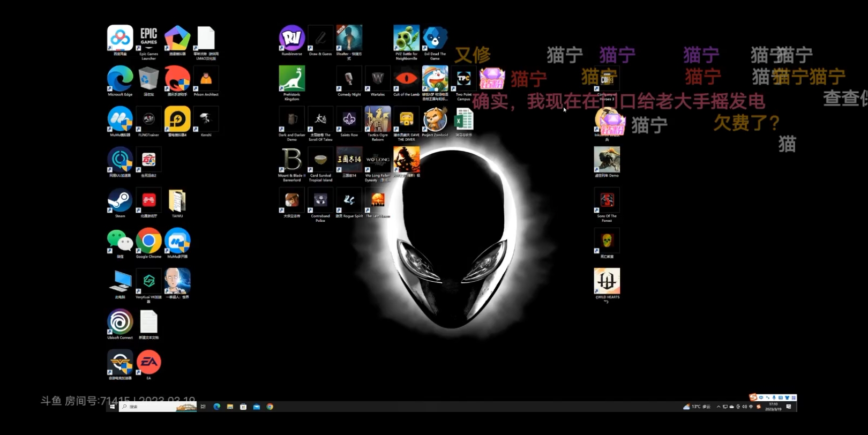The width and height of the screenshot is (868, 435).
Task: Open the DAVE THE DIVER shortcut
Action: coord(407,124)
